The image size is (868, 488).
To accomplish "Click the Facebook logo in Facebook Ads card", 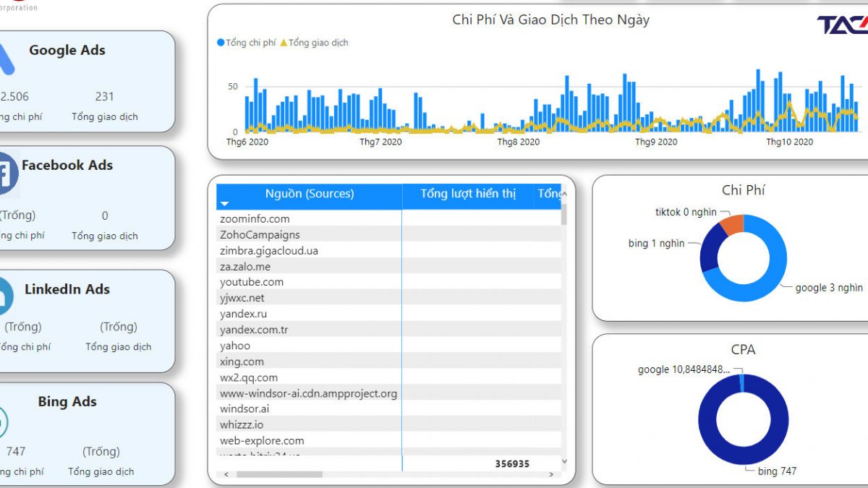I will 7,174.
